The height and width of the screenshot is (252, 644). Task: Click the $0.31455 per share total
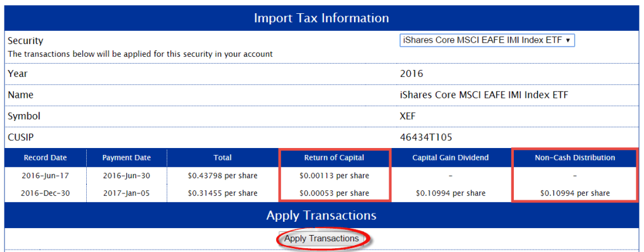223,193
